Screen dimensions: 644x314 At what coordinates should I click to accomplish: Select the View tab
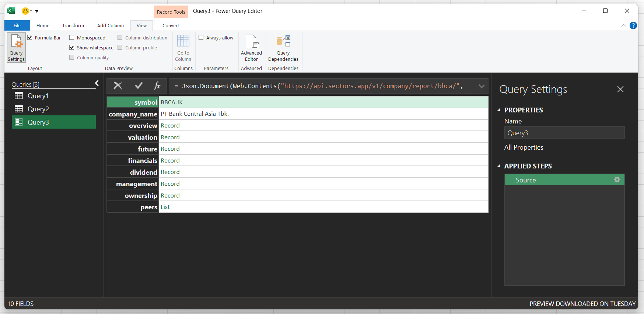coord(141,25)
